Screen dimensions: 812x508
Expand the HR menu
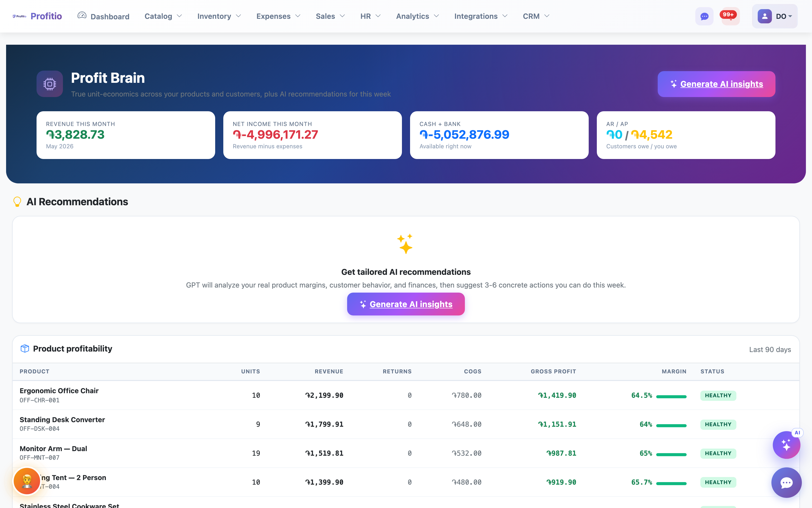pyautogui.click(x=370, y=16)
